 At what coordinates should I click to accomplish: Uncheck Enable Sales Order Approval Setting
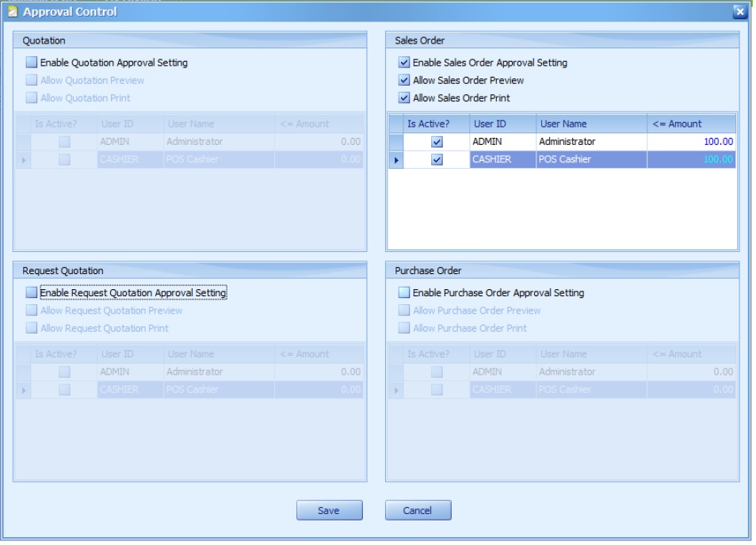click(405, 63)
